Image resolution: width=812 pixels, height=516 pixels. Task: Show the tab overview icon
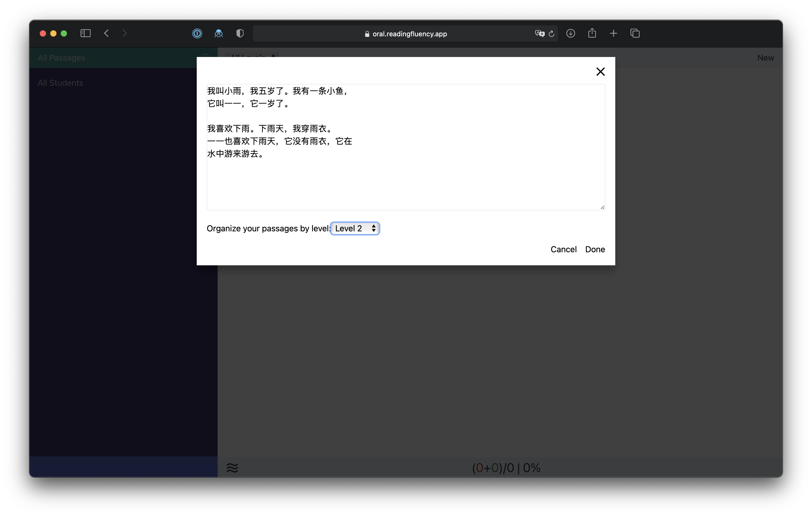(635, 33)
